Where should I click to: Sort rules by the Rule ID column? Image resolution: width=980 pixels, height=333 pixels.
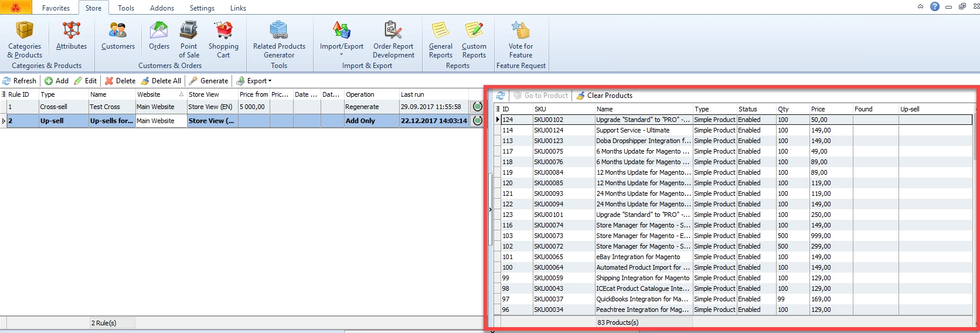22,94
